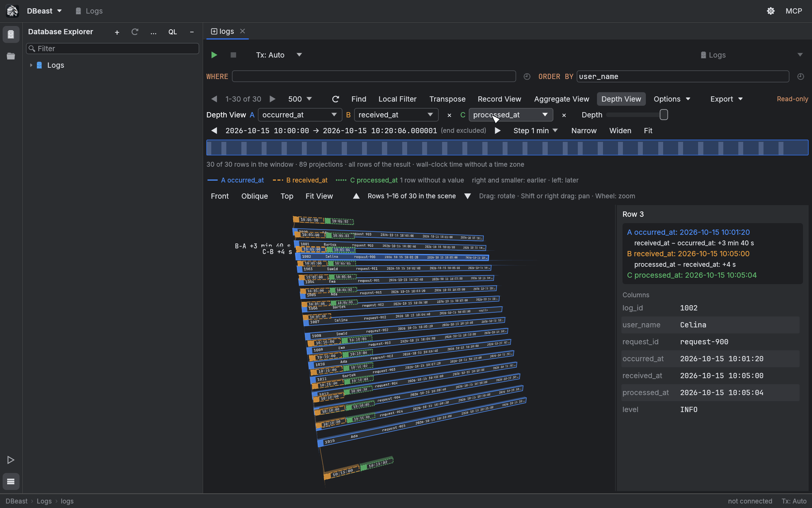Shift time window backward

pos(214,131)
